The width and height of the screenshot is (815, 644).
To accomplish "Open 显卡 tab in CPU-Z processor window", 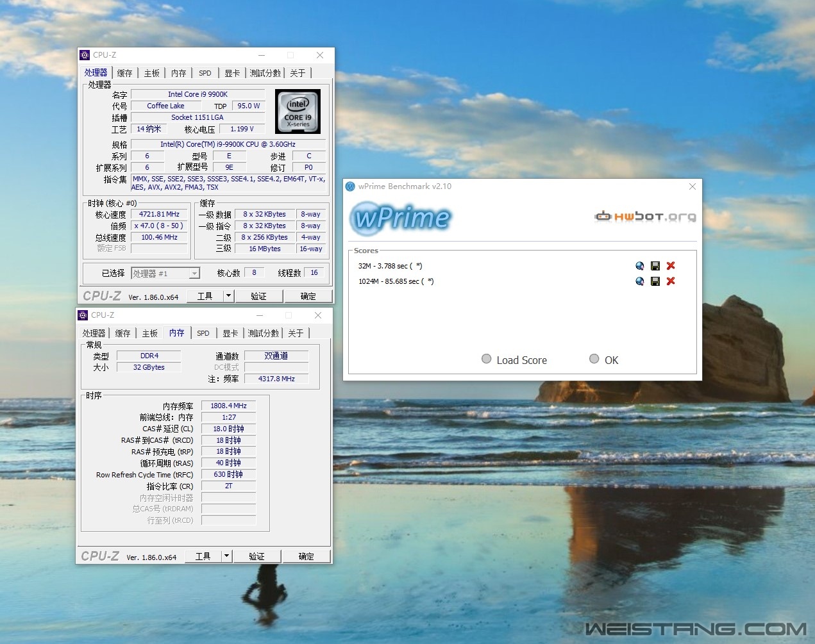I will click(232, 73).
